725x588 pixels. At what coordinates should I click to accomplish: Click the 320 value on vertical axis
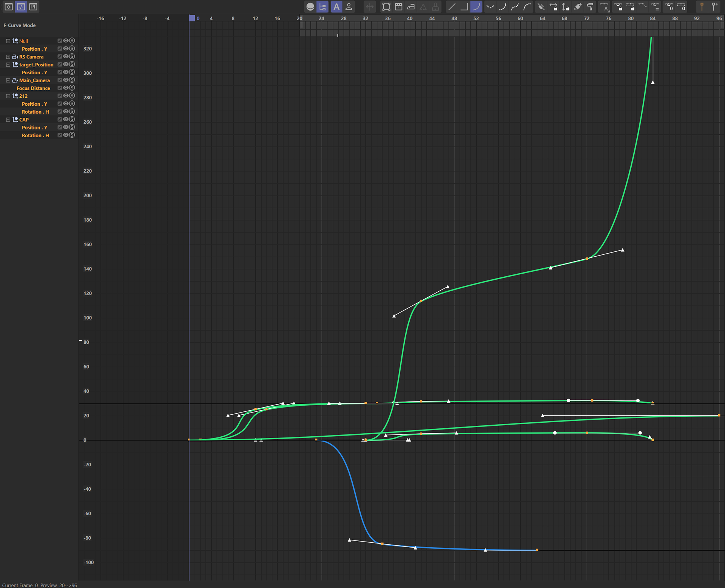[88, 49]
